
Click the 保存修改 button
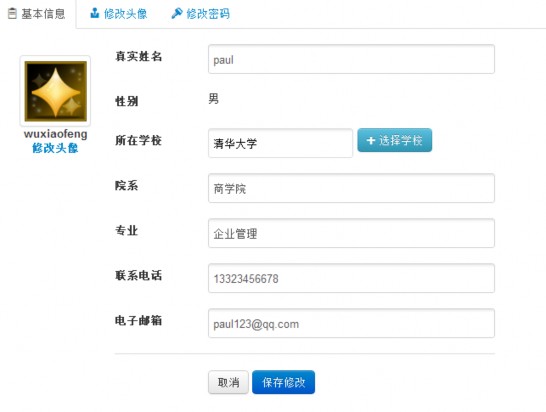283,382
